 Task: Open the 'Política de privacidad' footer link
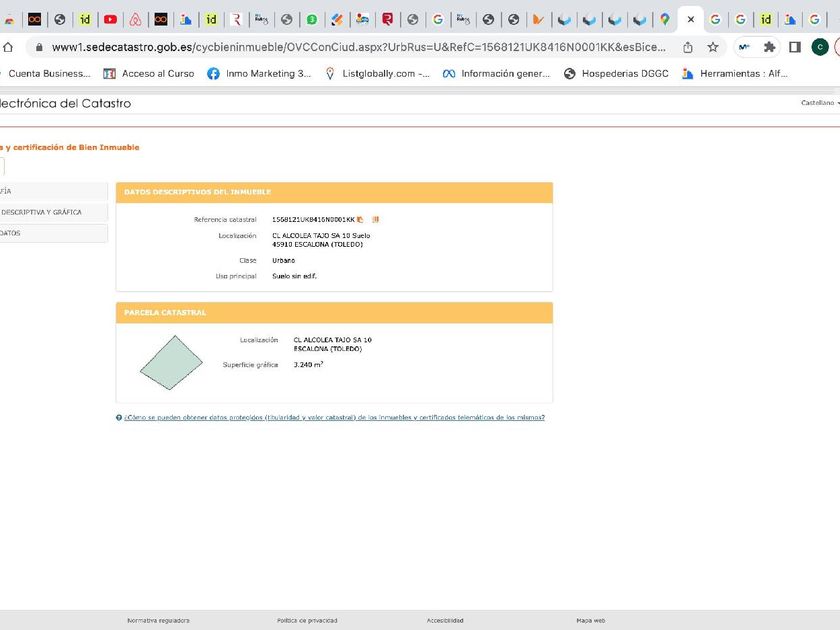point(307,620)
